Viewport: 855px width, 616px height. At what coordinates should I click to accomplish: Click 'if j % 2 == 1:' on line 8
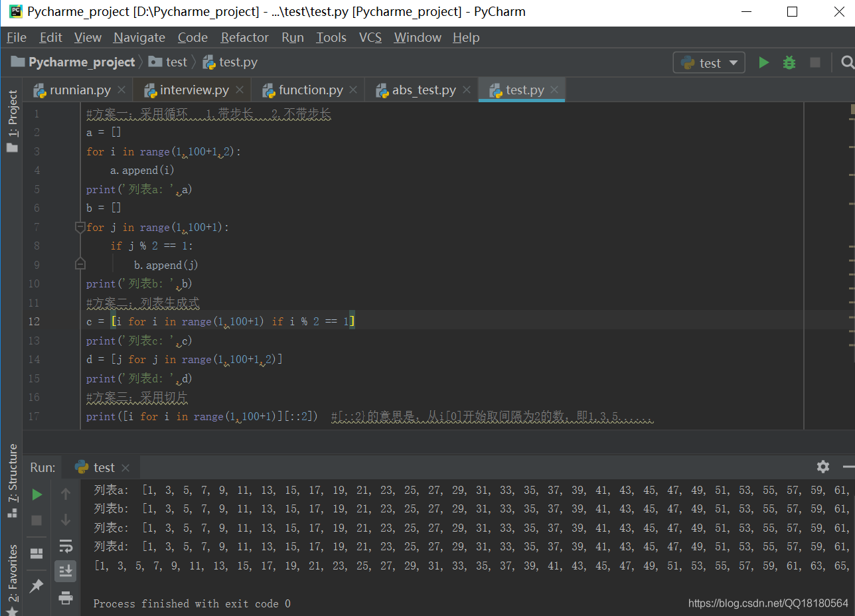151,246
